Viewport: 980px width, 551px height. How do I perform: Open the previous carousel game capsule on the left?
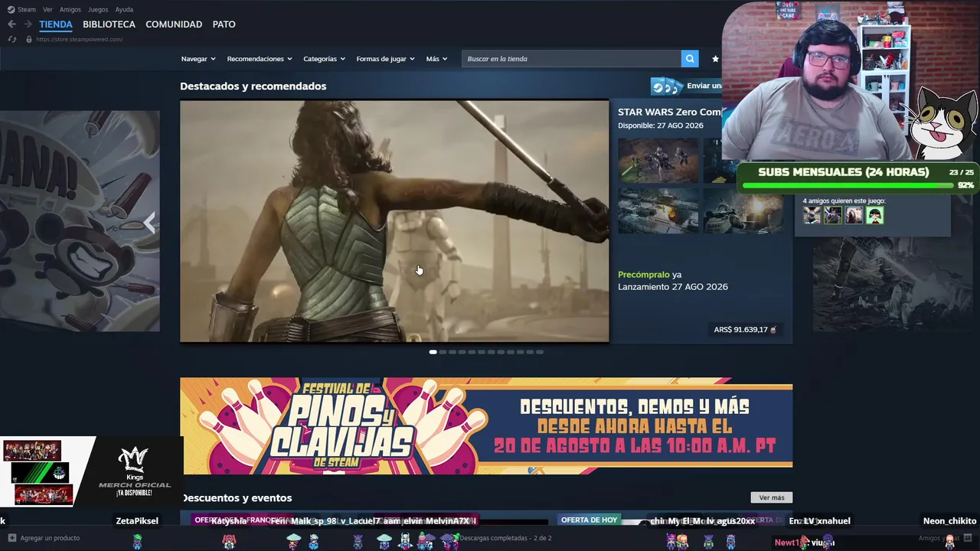pos(80,221)
